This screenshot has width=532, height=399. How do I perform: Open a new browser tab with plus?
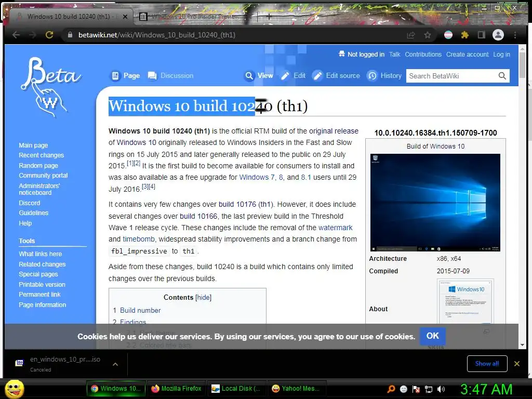pos(269,16)
